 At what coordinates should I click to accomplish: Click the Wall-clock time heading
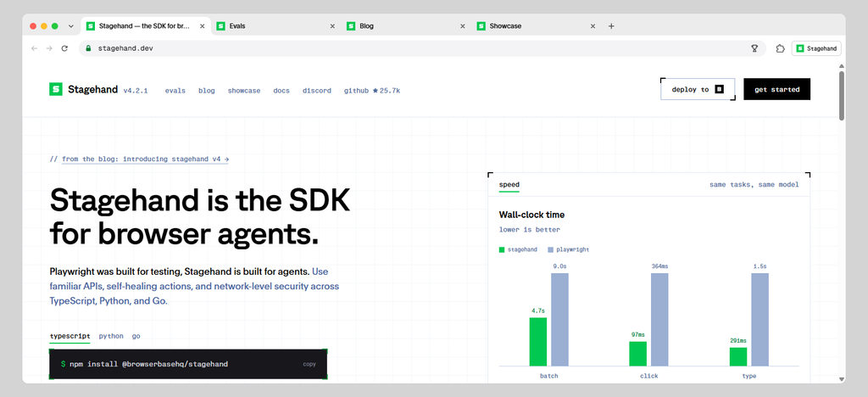[531, 215]
